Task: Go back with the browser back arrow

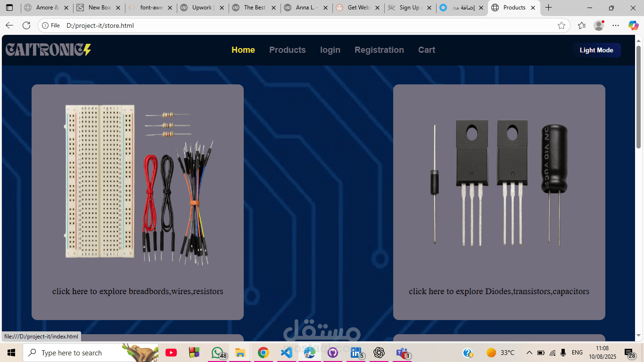Action: (9, 25)
